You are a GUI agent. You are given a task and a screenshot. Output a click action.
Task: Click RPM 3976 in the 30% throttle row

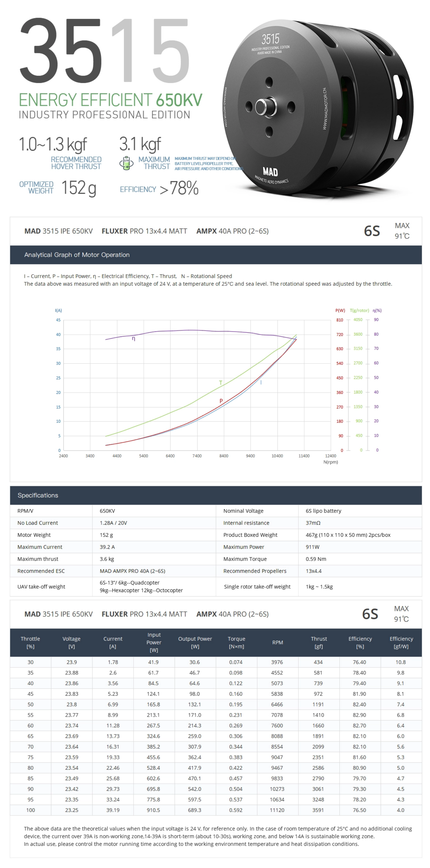(x=277, y=662)
